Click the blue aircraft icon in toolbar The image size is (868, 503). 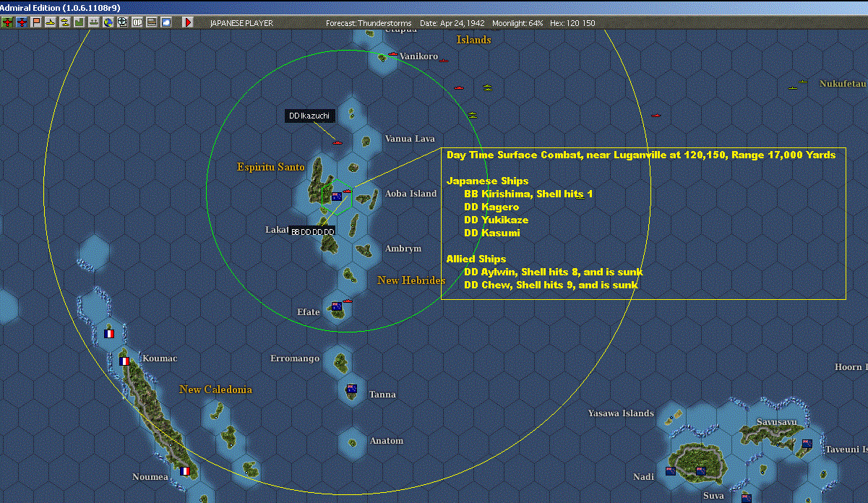tap(22, 22)
